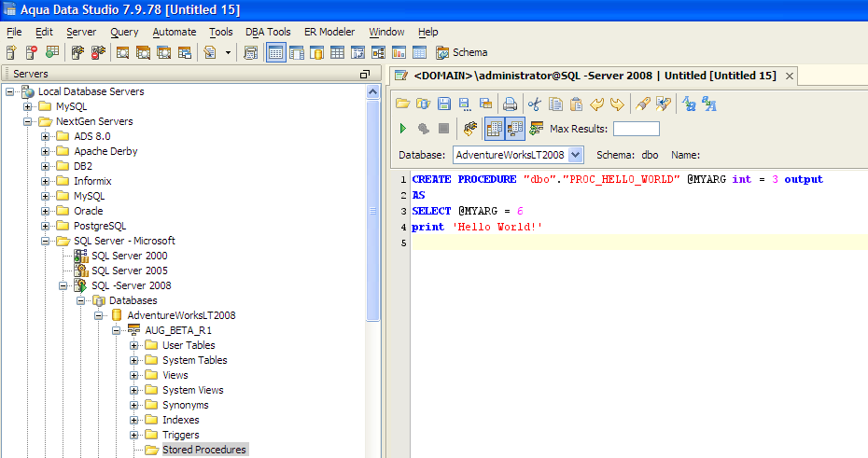Click the Servers panel scrollbar up arrow
868x458 pixels.
[372, 91]
